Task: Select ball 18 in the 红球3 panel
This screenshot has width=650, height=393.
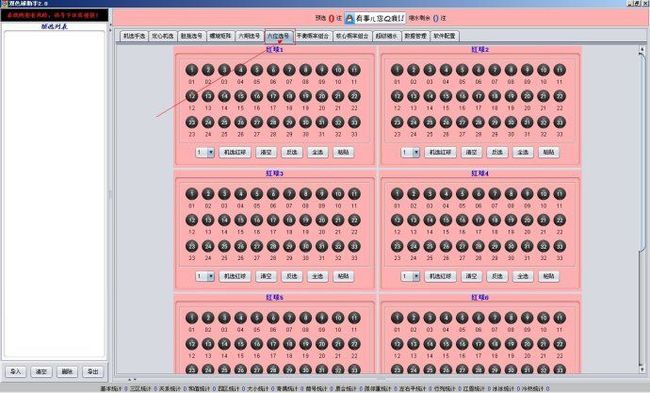Action: tap(289, 220)
